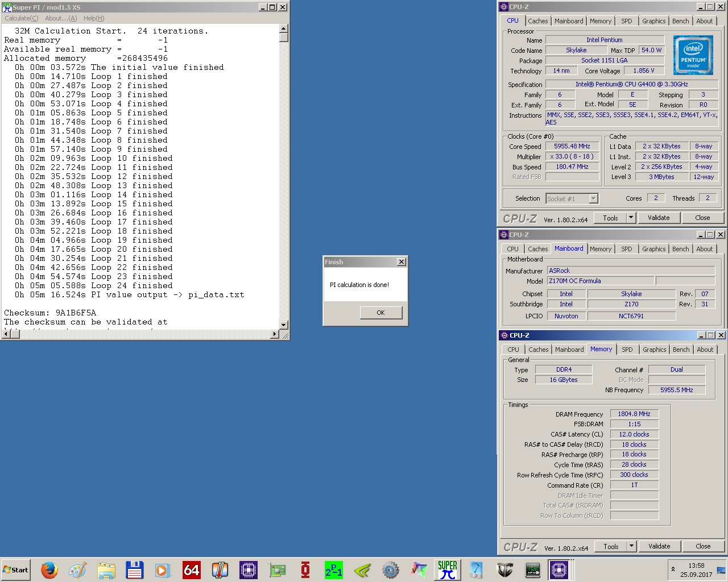Click Close button in top CPU-Z window
The width and height of the screenshot is (728, 582).
click(702, 218)
